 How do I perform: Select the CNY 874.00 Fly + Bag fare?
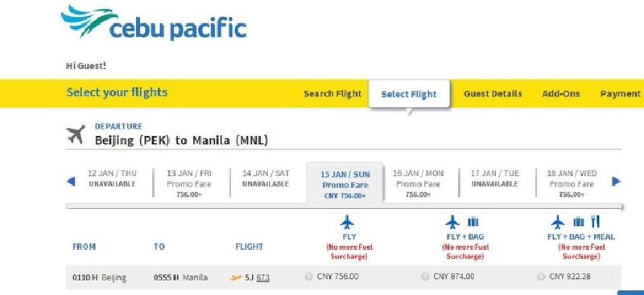click(x=425, y=277)
